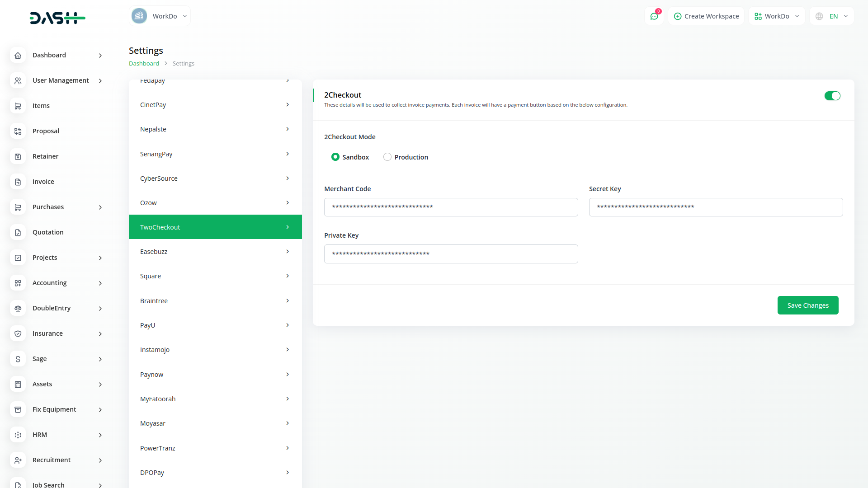
Task: Open Braintree settings tab
Action: (x=215, y=301)
